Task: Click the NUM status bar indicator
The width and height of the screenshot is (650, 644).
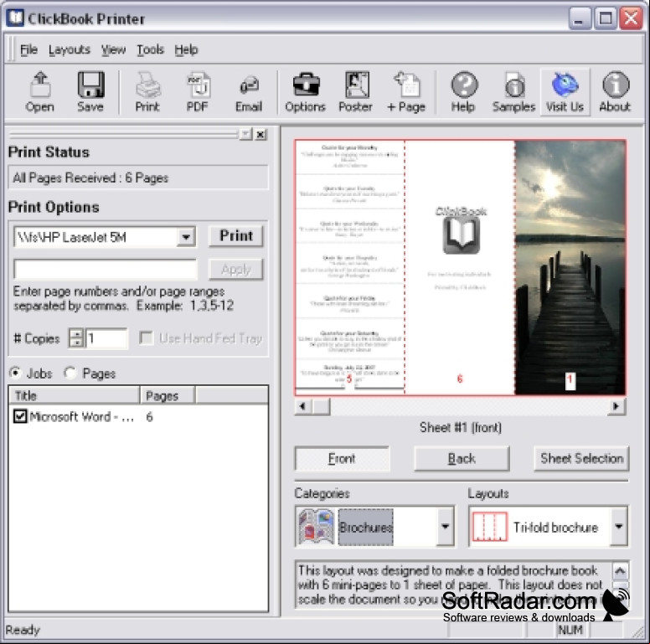Action: click(x=570, y=630)
